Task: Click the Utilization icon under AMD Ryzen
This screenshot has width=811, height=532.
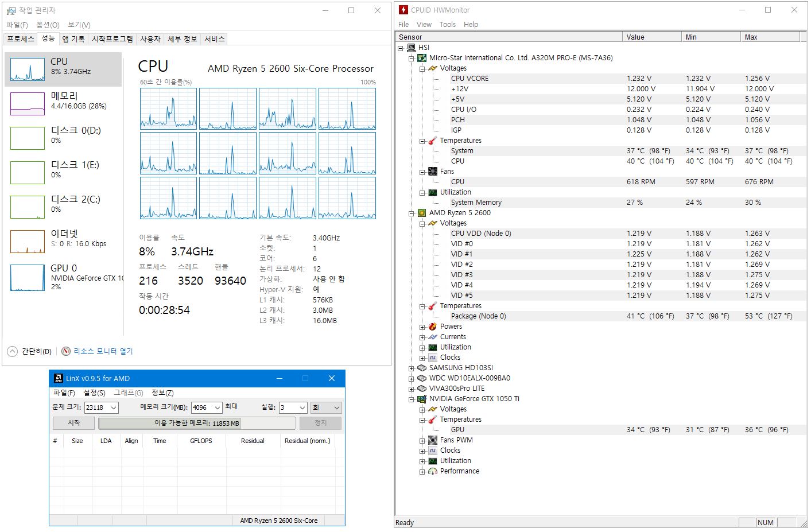Action: pyautogui.click(x=433, y=347)
